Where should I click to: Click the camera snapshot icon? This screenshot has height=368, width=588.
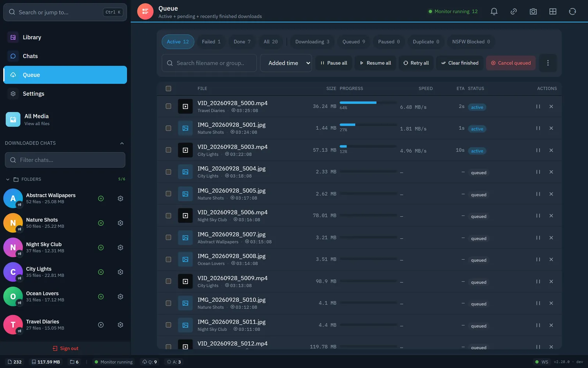(x=533, y=11)
